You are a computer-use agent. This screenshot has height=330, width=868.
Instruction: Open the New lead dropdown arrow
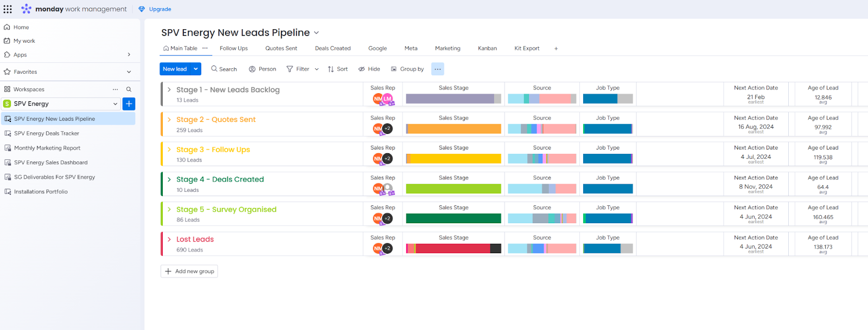tap(196, 69)
